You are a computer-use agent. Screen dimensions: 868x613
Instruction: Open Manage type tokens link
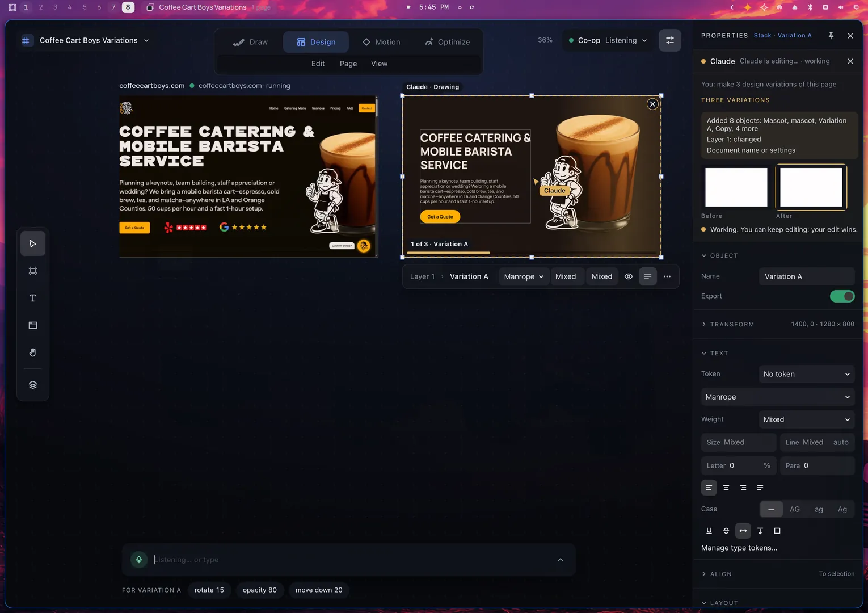[x=739, y=548]
